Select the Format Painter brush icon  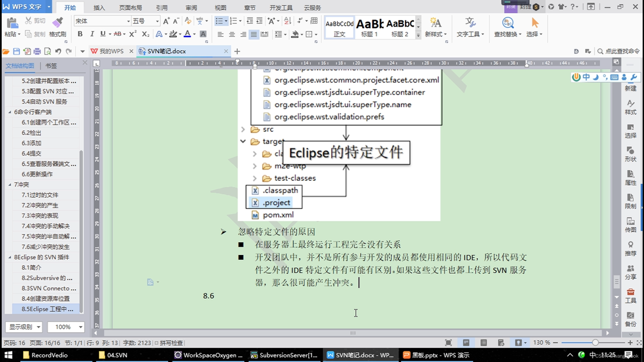57,22
